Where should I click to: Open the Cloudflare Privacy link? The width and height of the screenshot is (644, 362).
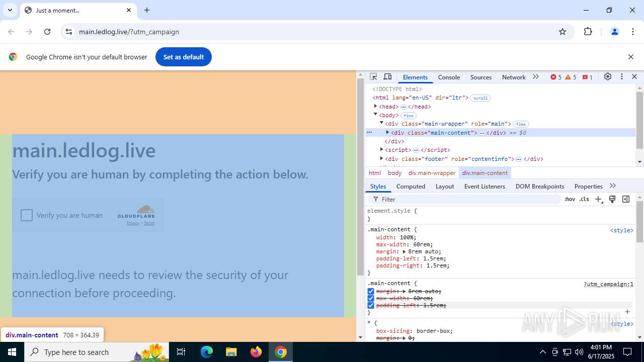(x=133, y=223)
